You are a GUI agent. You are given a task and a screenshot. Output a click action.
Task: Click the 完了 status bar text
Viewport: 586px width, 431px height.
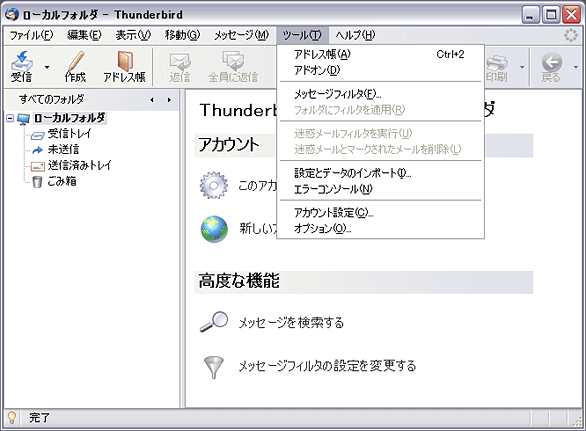pos(40,418)
